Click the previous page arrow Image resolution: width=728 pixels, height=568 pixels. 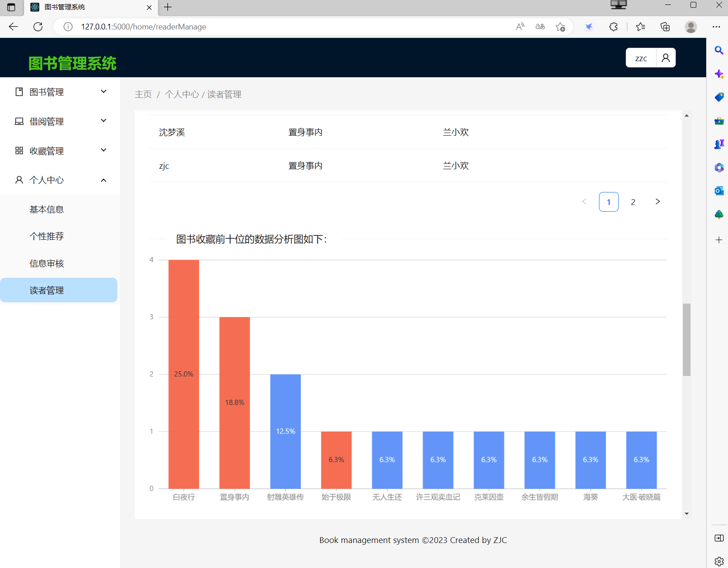tap(584, 202)
